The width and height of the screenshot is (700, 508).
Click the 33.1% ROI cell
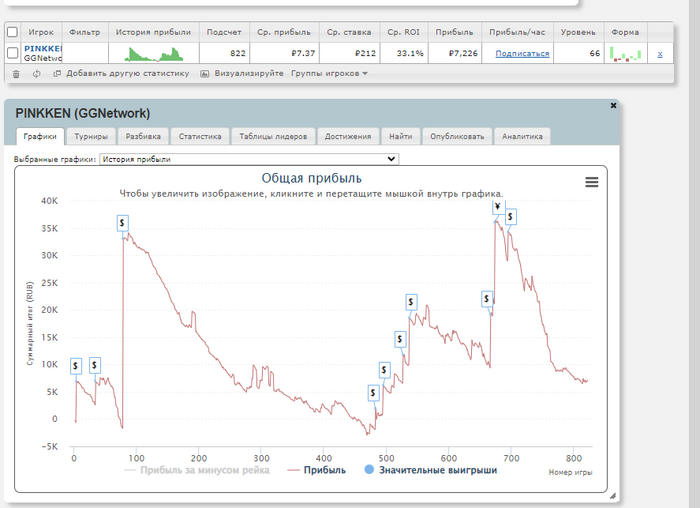coord(404,53)
